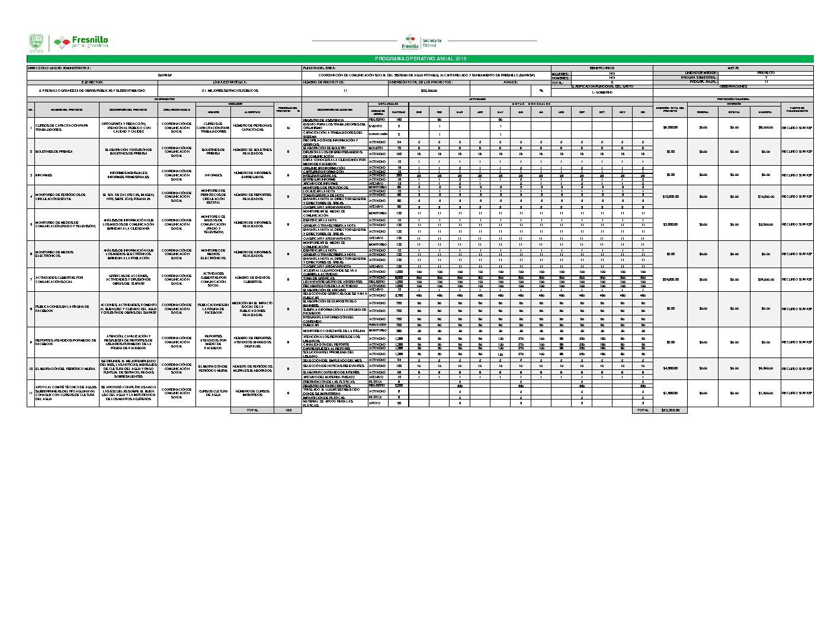The width and height of the screenshot is (834, 644).
Task: Click the FEDERAL investment column header
Action: point(703,111)
